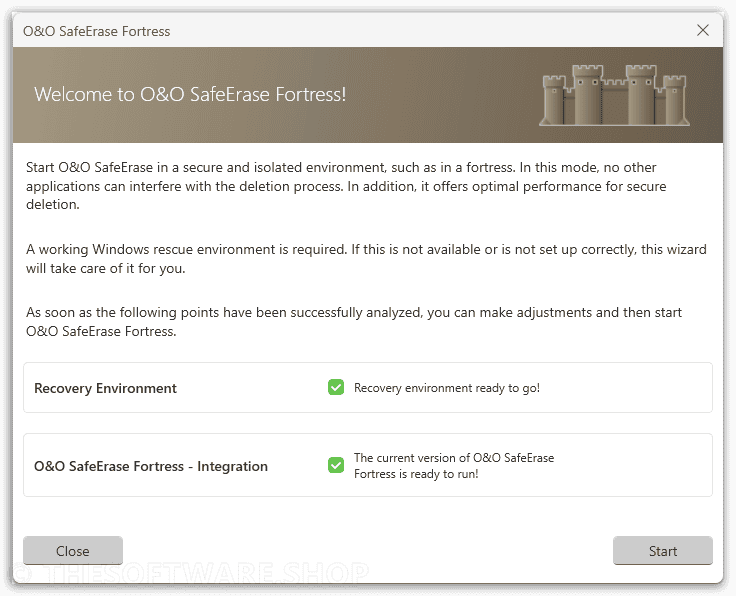Viewport: 736px width, 596px height.
Task: Click the THESOFTWARE.SHOP watermark text
Action: pyautogui.click(x=190, y=573)
